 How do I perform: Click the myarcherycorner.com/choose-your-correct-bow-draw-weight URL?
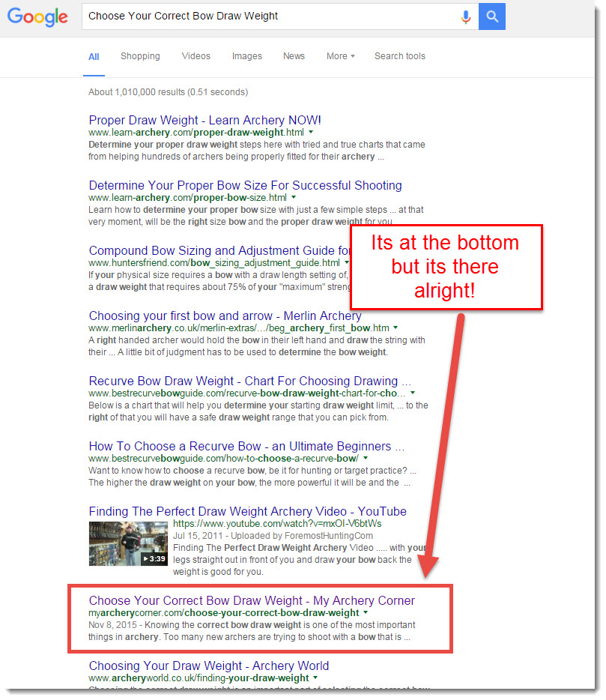[x=223, y=613]
